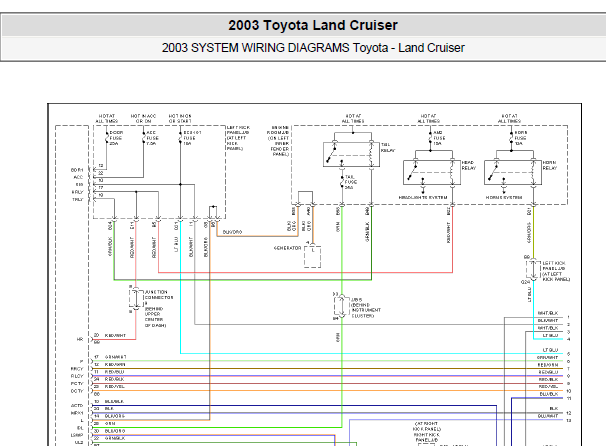Click the PCTY terminal label

click(x=77, y=383)
